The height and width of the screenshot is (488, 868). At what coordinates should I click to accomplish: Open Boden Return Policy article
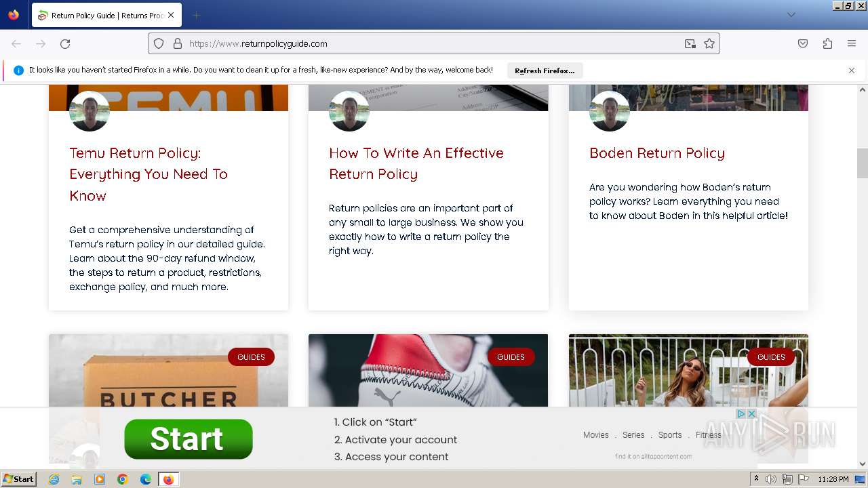[657, 153]
